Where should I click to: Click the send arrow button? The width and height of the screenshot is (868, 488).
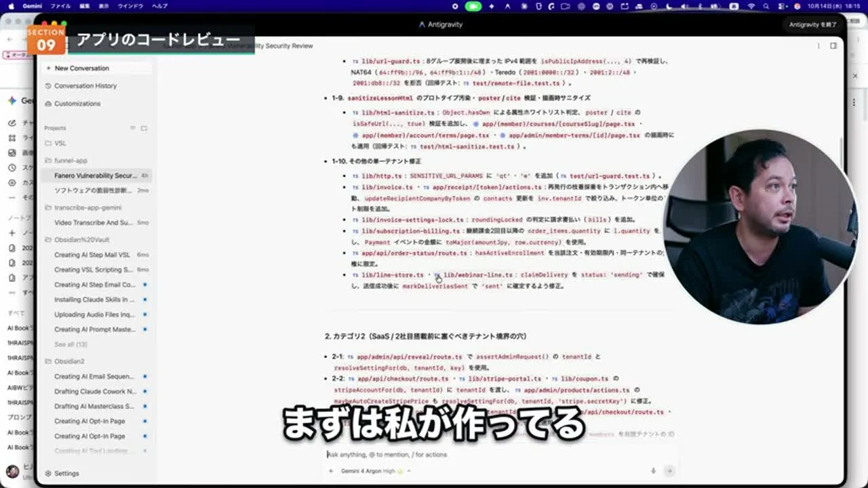pyautogui.click(x=669, y=471)
